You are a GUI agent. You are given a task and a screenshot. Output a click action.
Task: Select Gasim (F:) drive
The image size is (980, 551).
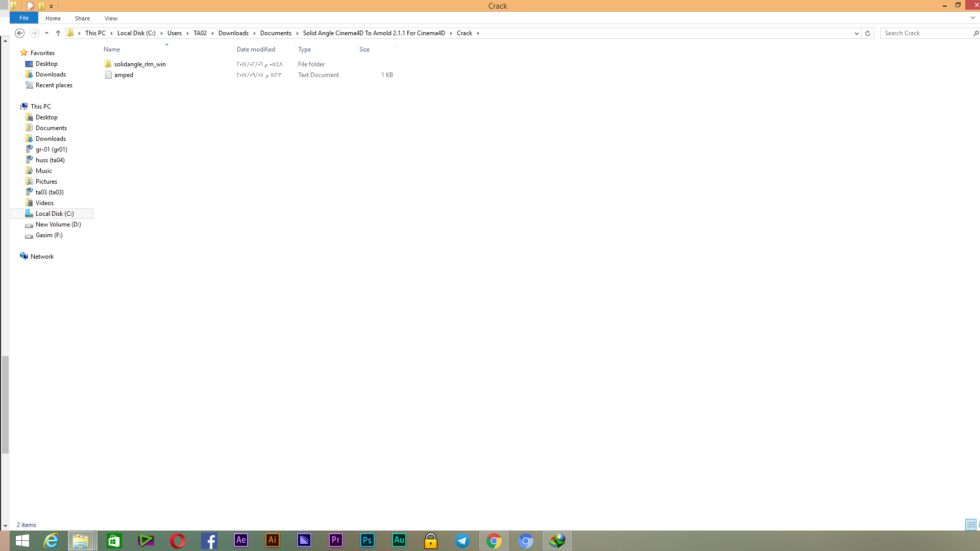[x=49, y=235]
